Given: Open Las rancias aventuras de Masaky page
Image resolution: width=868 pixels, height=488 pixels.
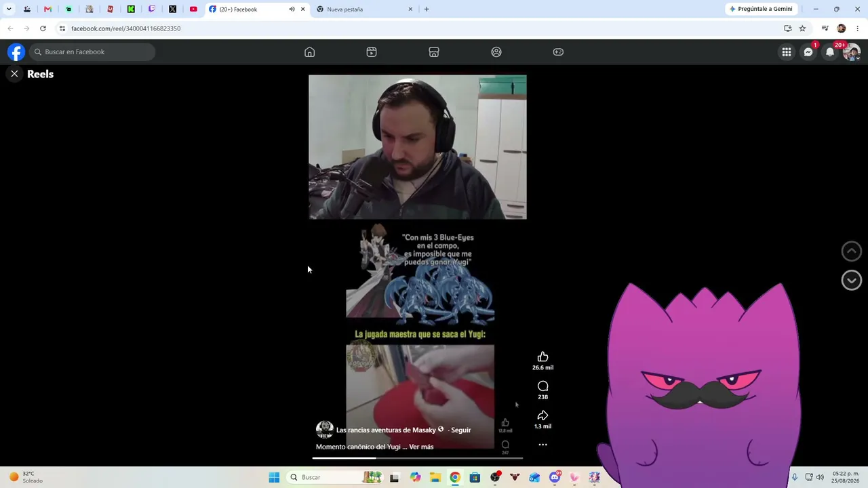Looking at the screenshot, I should click(x=386, y=430).
